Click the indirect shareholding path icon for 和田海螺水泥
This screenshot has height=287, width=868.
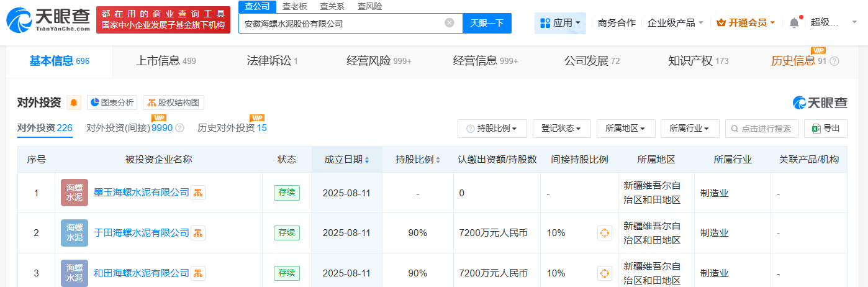coord(604,273)
